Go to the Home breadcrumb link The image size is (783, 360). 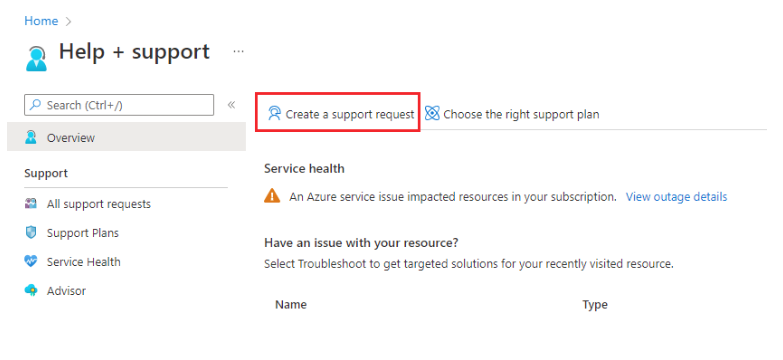pos(41,21)
